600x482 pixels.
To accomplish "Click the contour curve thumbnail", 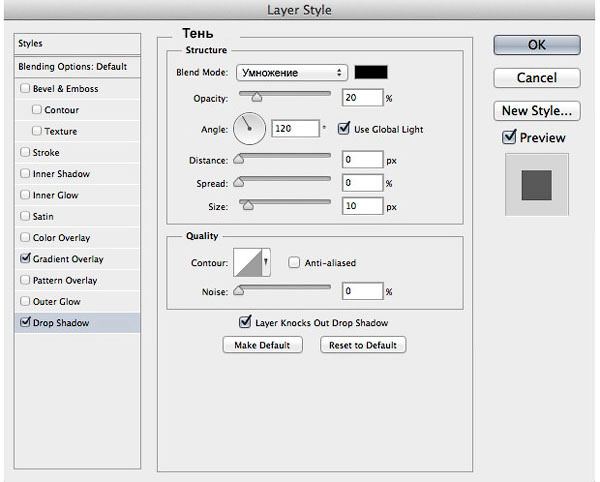I will [x=248, y=262].
